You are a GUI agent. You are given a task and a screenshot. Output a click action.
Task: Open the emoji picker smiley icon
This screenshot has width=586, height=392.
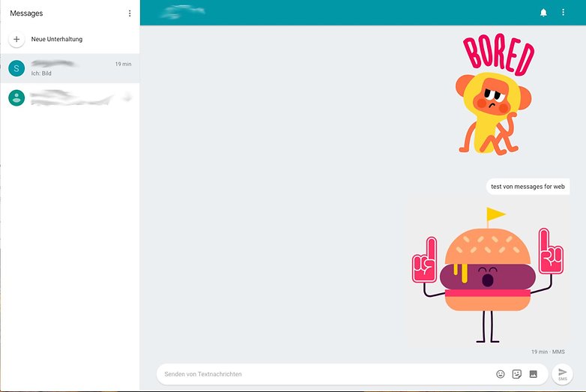click(x=501, y=374)
